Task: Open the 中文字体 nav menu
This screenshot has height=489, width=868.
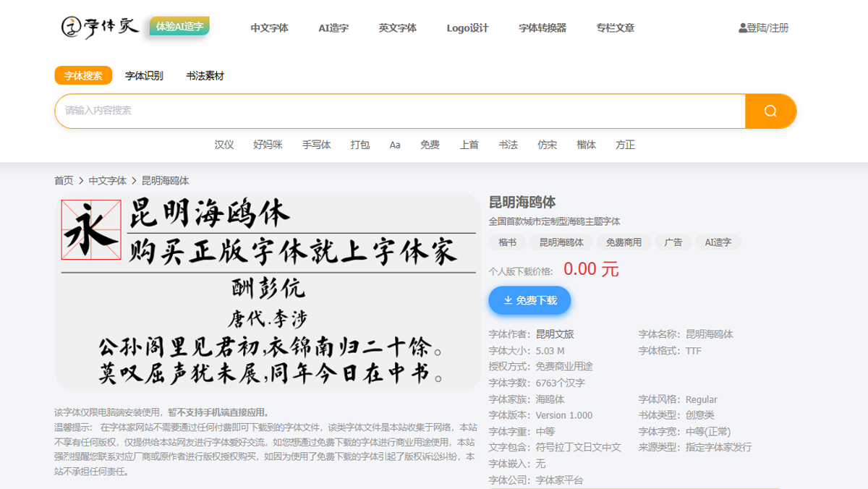Action: [x=270, y=28]
